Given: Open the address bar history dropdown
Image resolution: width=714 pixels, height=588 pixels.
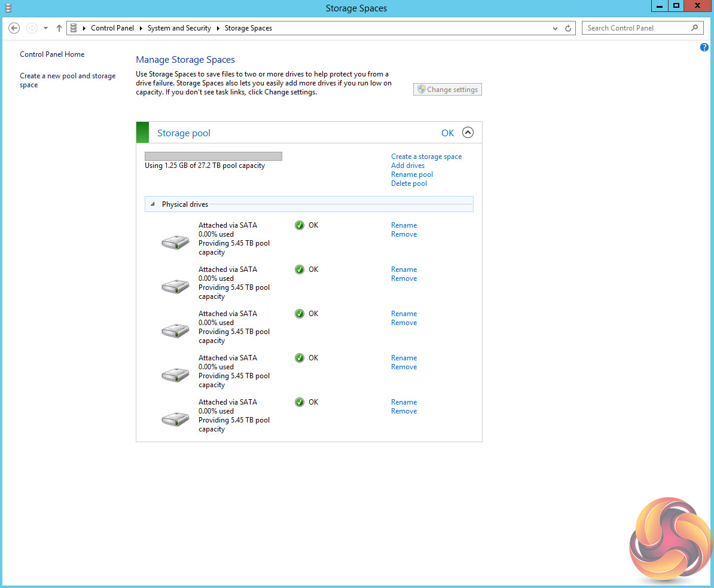Looking at the screenshot, I should [x=555, y=28].
